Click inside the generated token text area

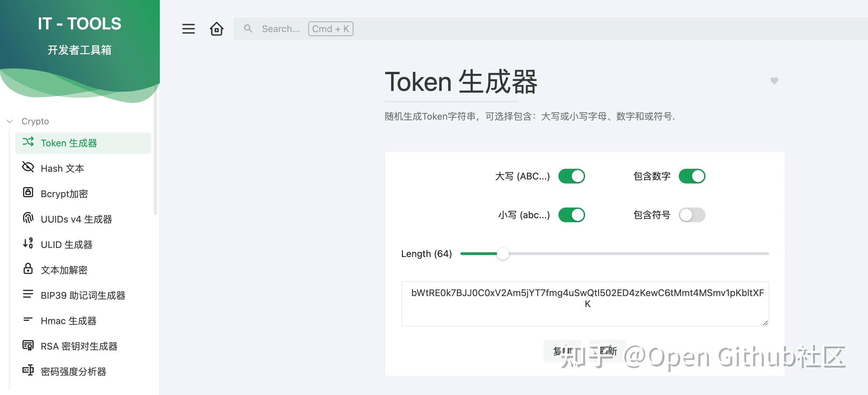click(x=585, y=303)
